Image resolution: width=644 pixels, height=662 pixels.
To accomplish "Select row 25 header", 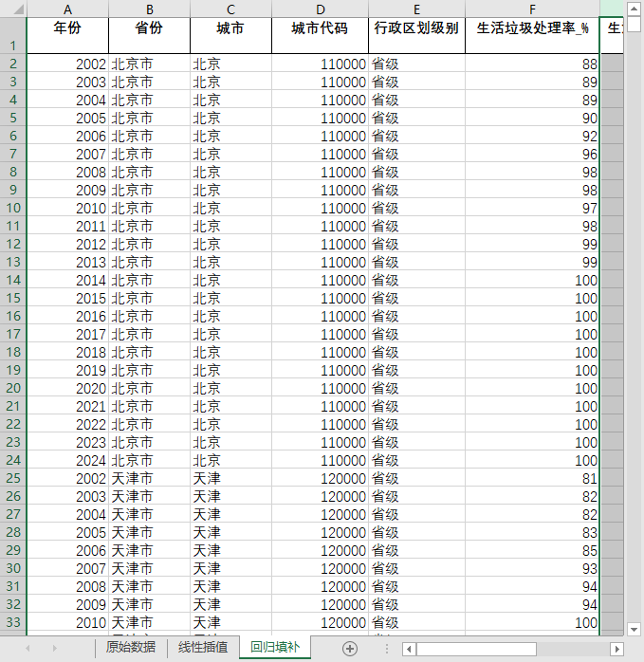I will pos(13,478).
